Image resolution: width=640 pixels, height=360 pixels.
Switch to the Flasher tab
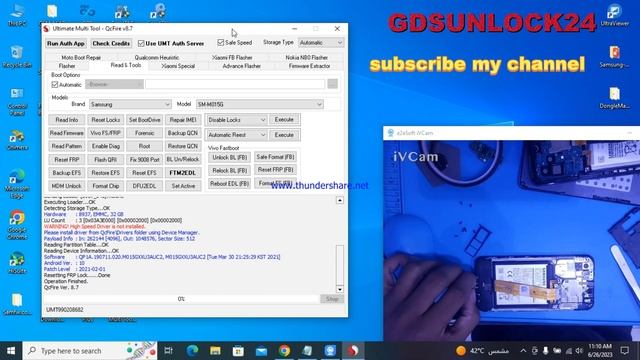click(67, 66)
